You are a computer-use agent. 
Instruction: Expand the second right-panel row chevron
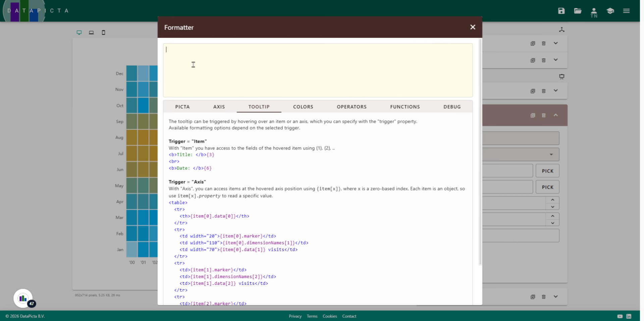pyautogui.click(x=556, y=60)
